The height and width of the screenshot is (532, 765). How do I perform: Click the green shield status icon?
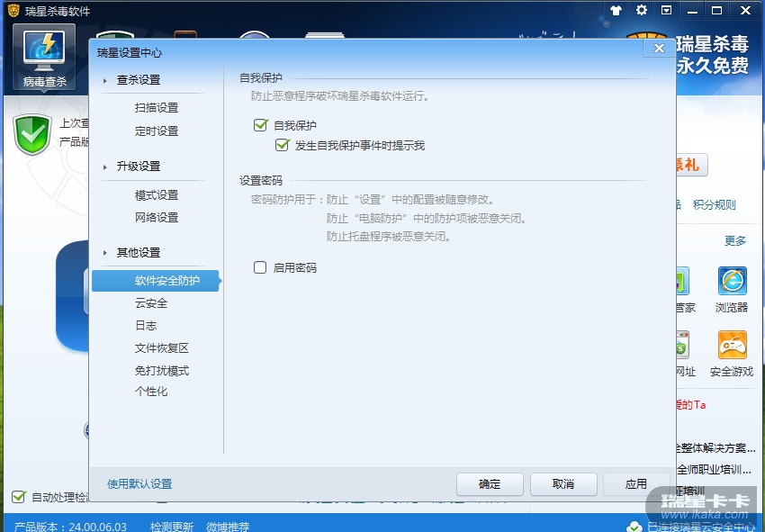(x=32, y=134)
